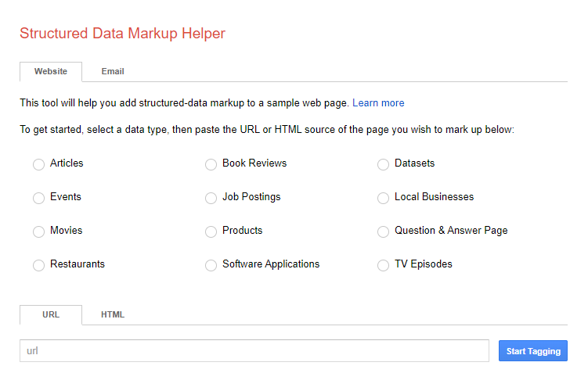Screen dimensions: 588x391
Task: Select Software Applications data type
Action: pos(211,265)
